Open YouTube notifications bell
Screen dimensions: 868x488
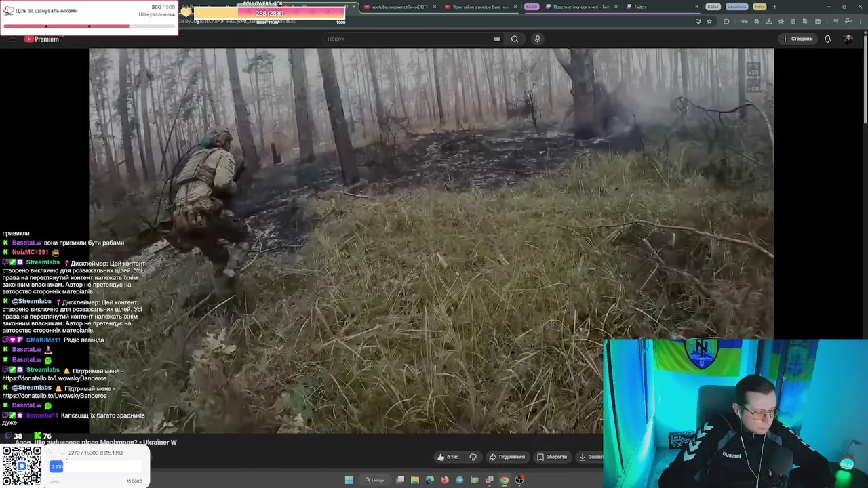(827, 39)
